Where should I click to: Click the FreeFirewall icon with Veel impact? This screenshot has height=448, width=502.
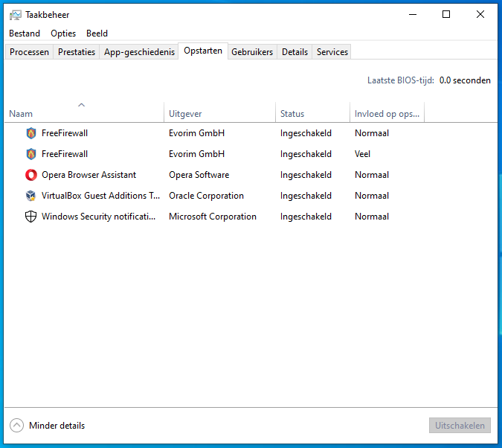(30, 154)
